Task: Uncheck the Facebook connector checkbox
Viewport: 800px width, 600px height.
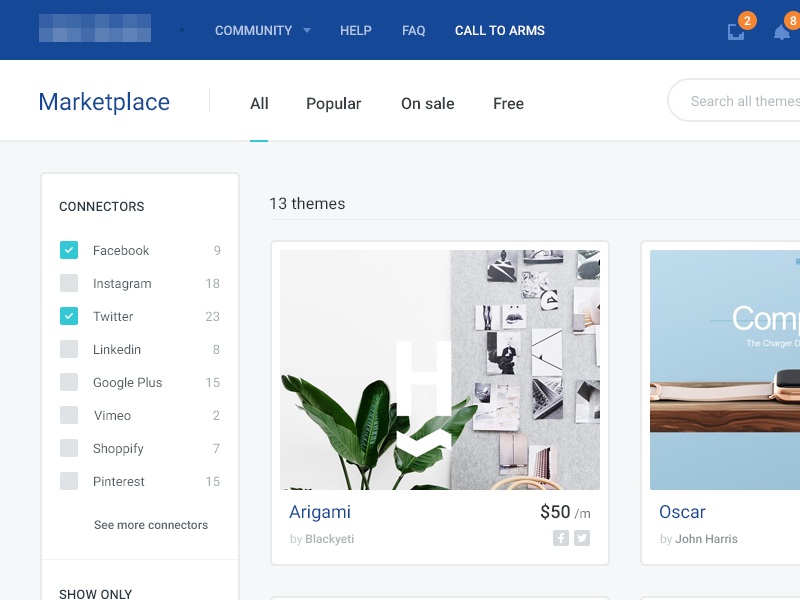Action: [69, 250]
